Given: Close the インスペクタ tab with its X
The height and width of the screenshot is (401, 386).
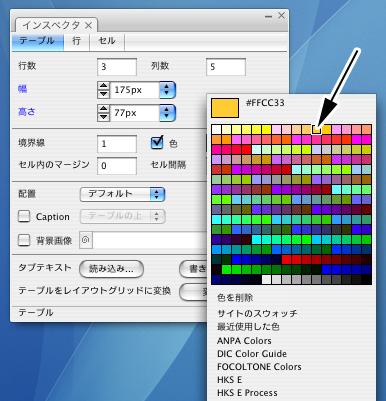Looking at the screenshot, I should (88, 25).
